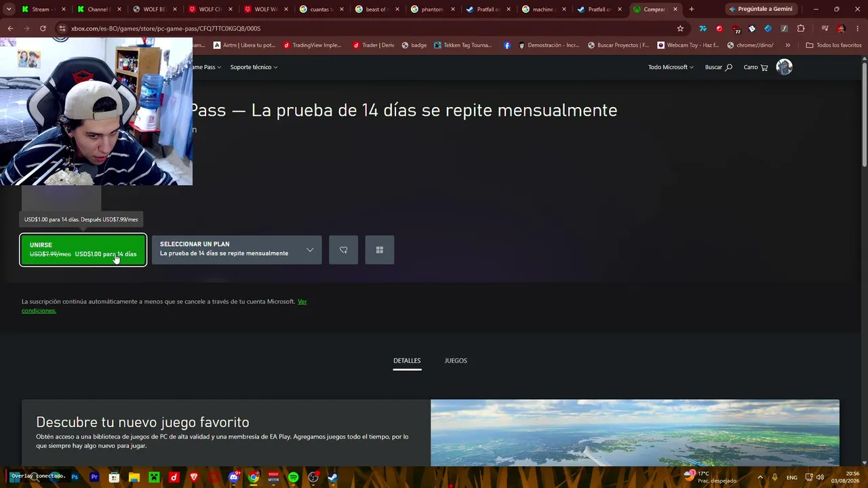Image resolution: width=868 pixels, height=488 pixels.
Task: Click the browser Back arrow
Action: 10,28
